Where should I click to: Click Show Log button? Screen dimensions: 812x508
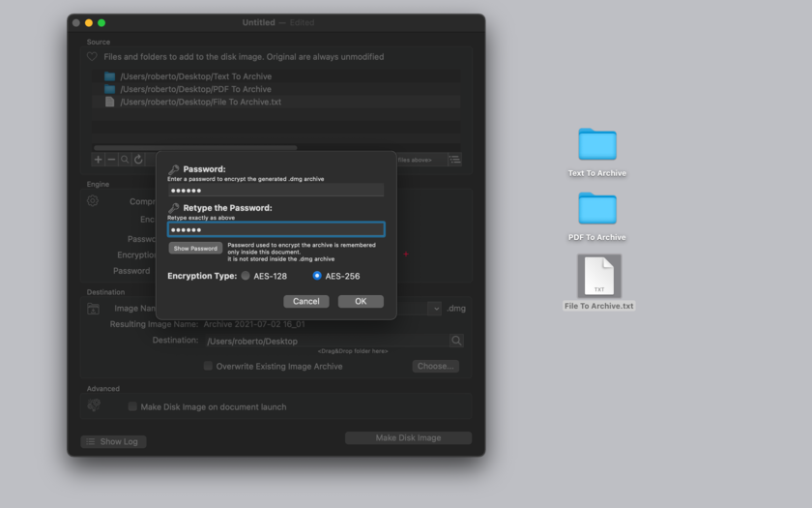tap(113, 441)
